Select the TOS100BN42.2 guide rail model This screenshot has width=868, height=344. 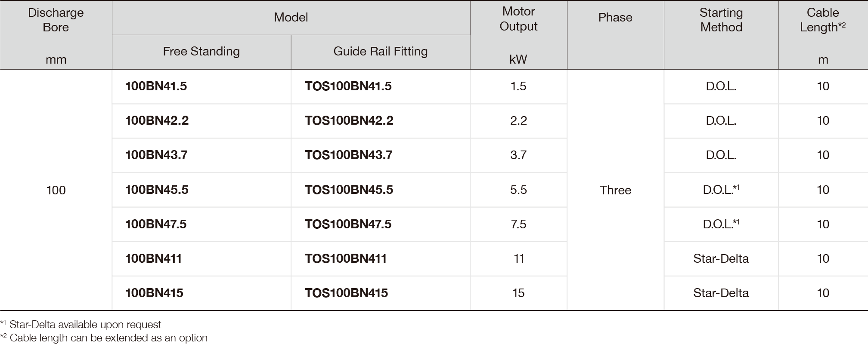[349, 120]
